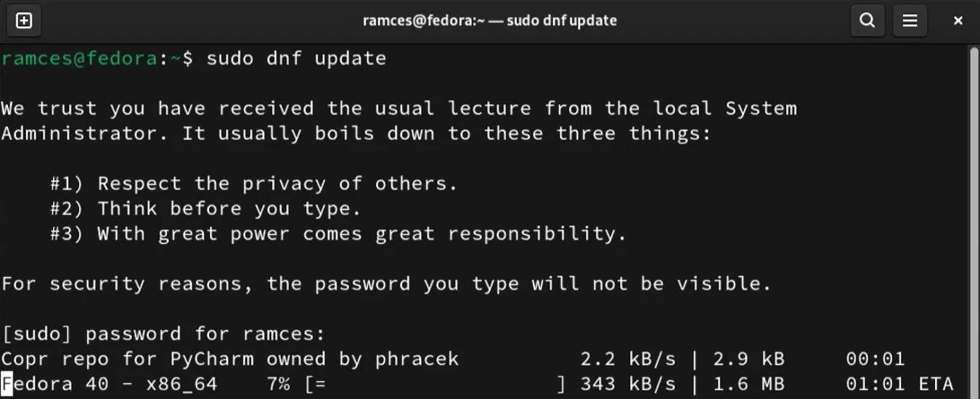
Task: Click the highlighted cursor block on 'Fedora'
Action: tap(7, 383)
